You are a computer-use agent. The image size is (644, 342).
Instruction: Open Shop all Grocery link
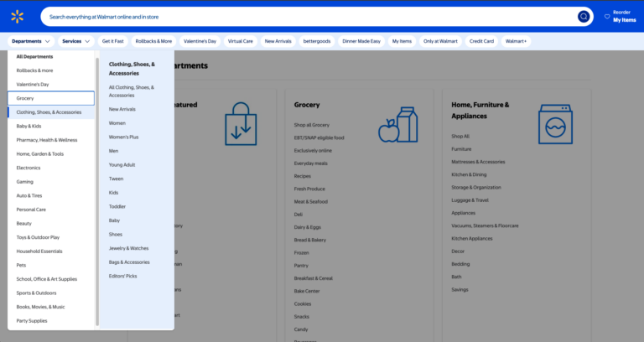coord(312,125)
